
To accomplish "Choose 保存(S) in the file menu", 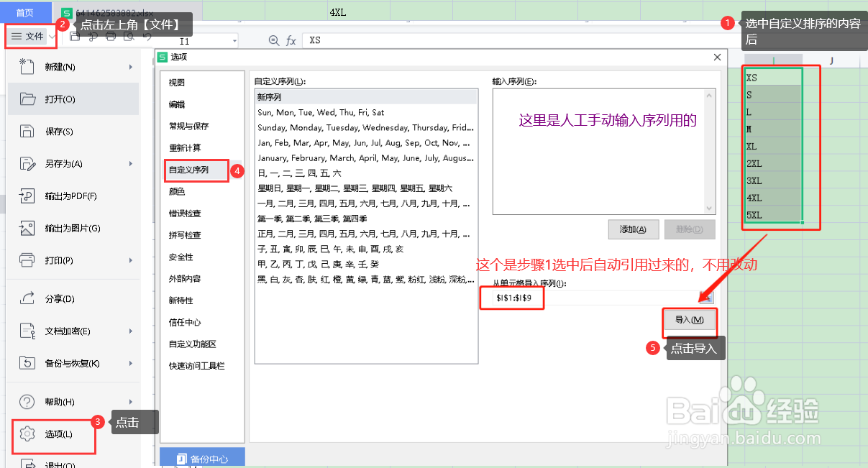I will (x=74, y=132).
